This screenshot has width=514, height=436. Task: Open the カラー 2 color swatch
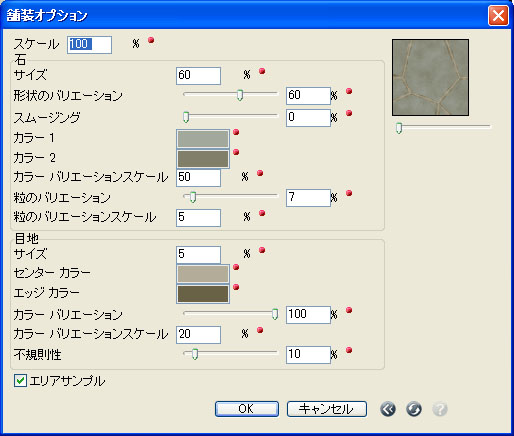(x=203, y=159)
